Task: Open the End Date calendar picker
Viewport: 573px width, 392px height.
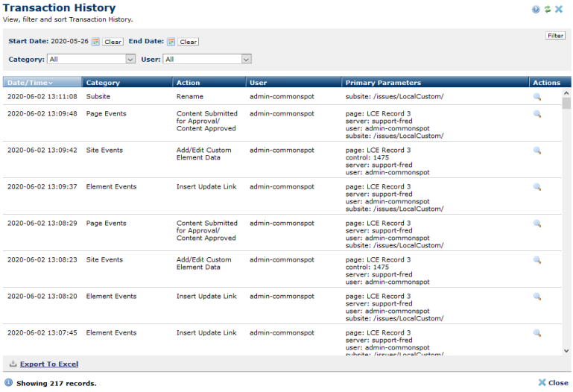Action: click(x=171, y=42)
